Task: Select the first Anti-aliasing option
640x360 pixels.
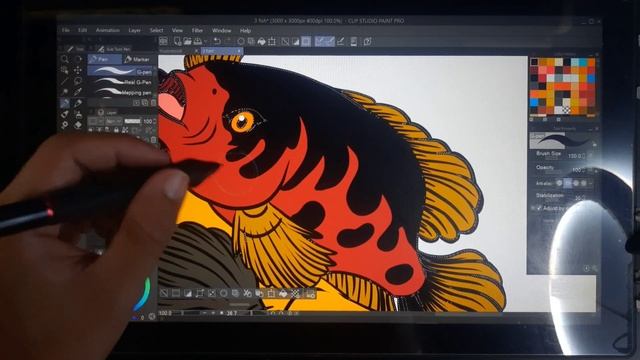Action: [x=560, y=183]
